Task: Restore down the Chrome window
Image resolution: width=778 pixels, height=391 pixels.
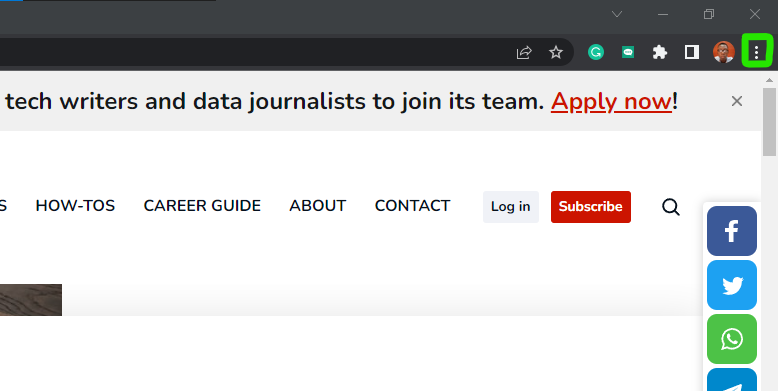Action: click(709, 14)
